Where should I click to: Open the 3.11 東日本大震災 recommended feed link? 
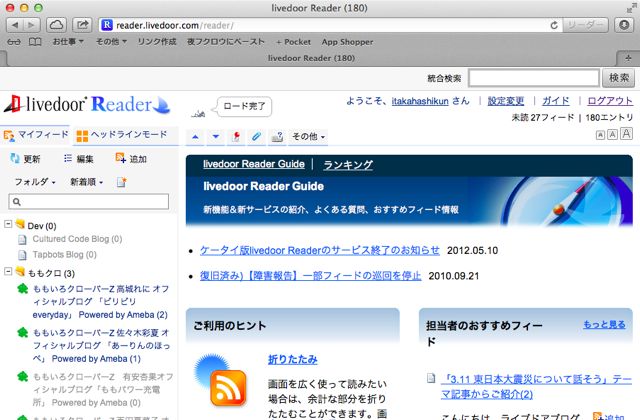click(x=536, y=387)
